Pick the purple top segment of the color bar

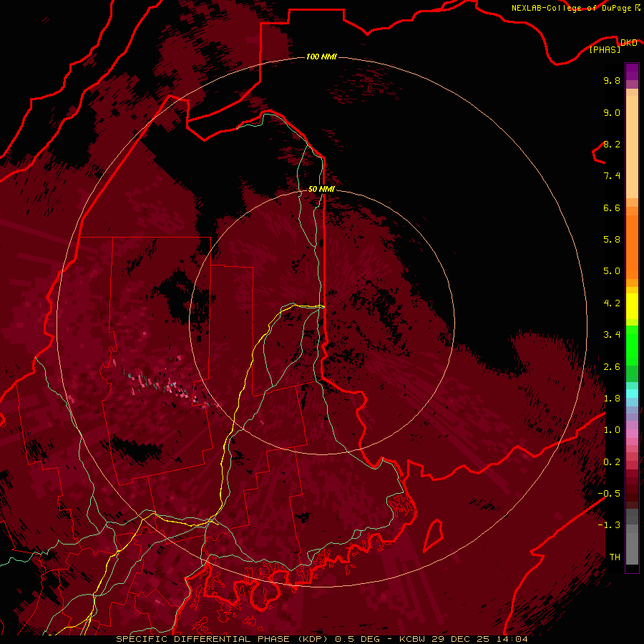(632, 72)
